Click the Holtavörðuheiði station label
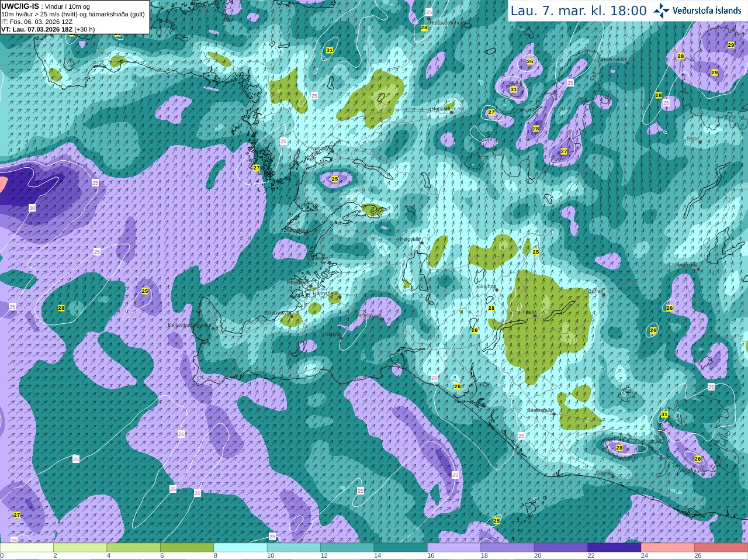Image resolution: width=748 pixels, height=560 pixels. (x=449, y=23)
